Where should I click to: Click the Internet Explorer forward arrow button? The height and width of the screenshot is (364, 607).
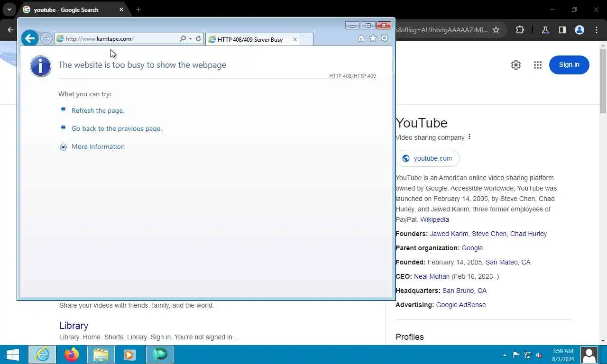point(46,39)
